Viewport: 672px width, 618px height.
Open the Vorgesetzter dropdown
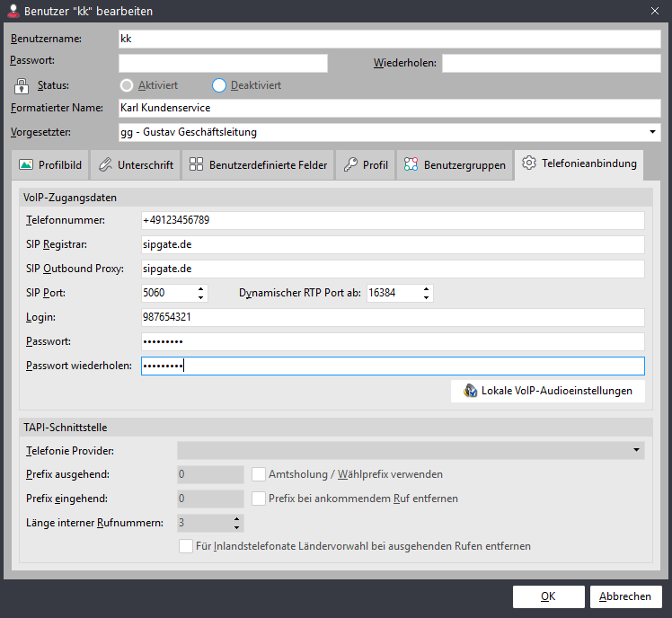[652, 132]
